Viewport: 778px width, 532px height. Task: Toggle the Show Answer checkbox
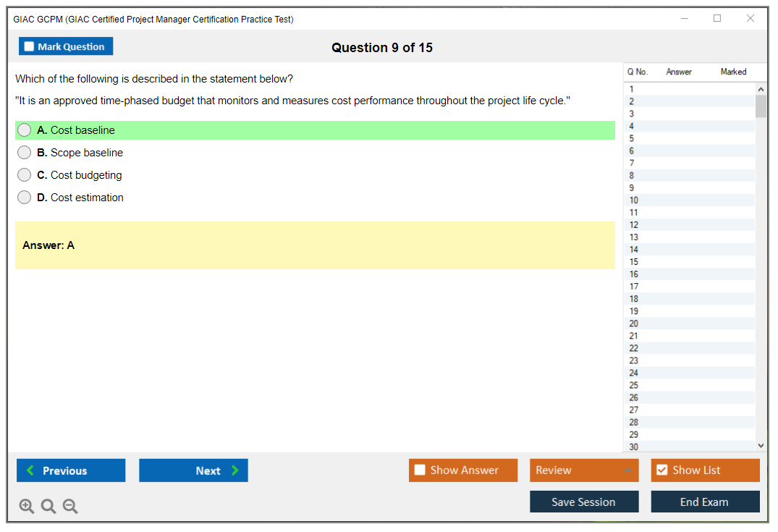tap(420, 470)
